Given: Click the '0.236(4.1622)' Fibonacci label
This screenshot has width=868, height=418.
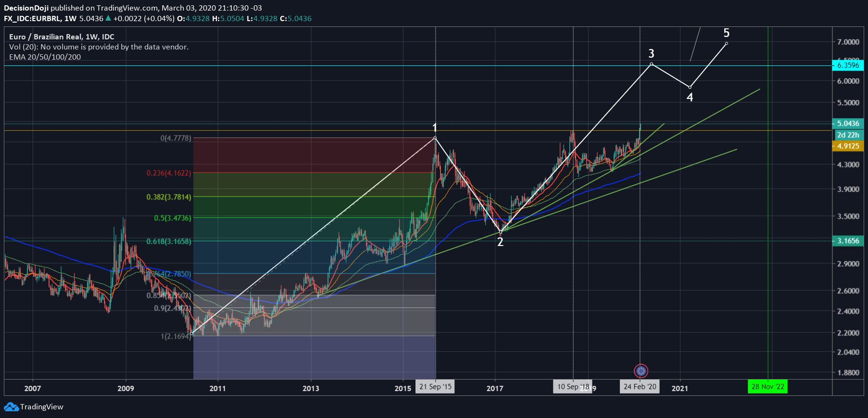Looking at the screenshot, I should click(169, 173).
